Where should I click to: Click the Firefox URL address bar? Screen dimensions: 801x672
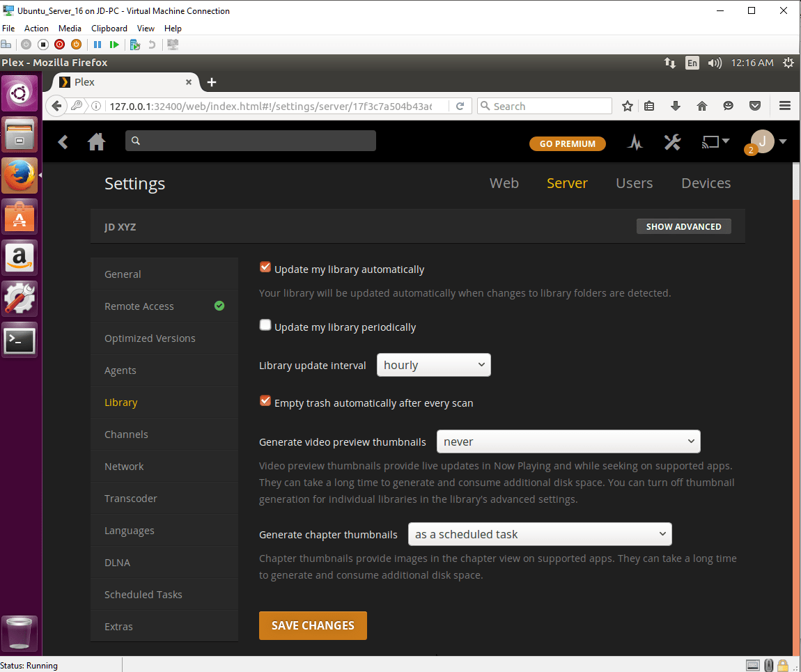[271, 106]
